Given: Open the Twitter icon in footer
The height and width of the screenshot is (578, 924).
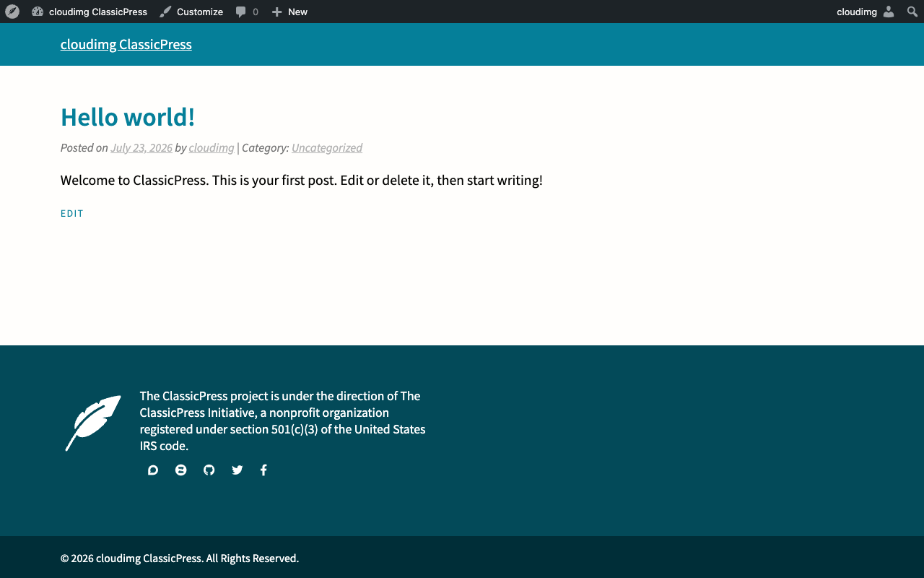Looking at the screenshot, I should click(237, 470).
